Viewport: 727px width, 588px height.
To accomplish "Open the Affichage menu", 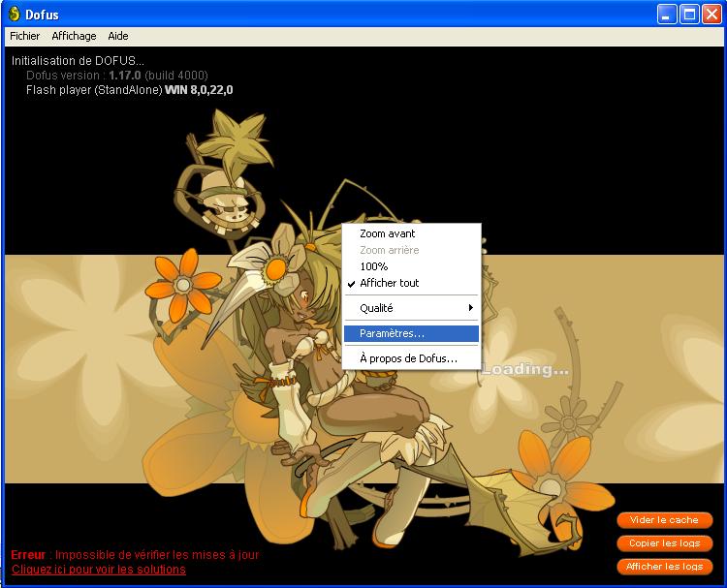I will tap(75, 36).
